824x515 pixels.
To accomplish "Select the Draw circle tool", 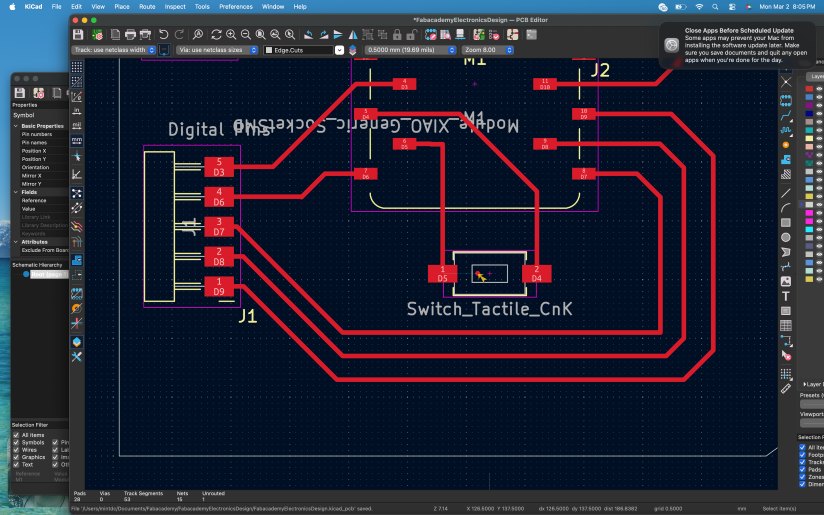I will pyautogui.click(x=786, y=237).
